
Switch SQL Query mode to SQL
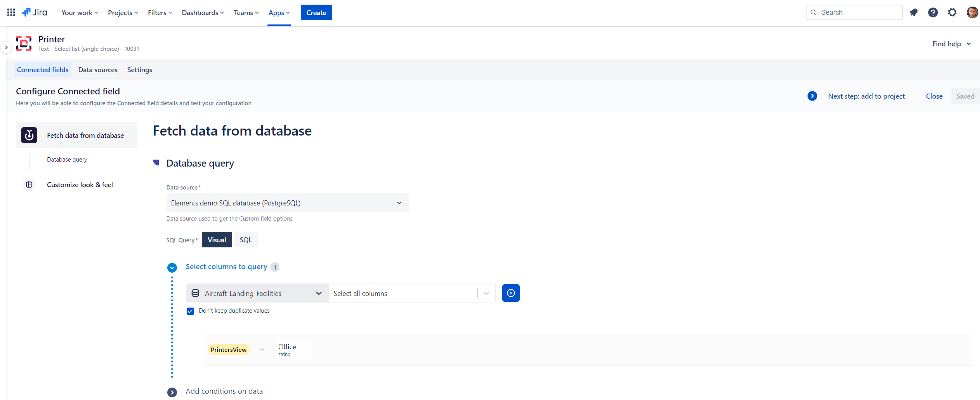(246, 240)
